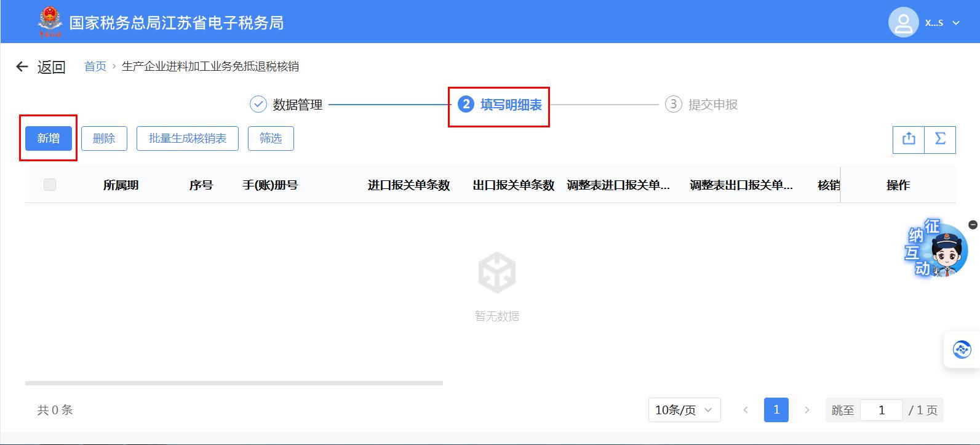This screenshot has width=980, height=445.
Task: Open the 10条/页 page size dropdown
Action: click(684, 410)
